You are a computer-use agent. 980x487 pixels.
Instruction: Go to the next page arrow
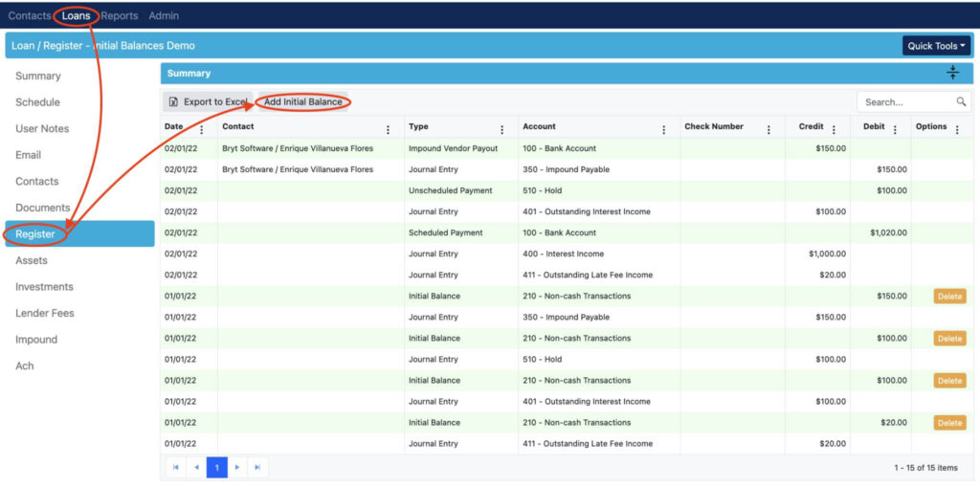pos(237,467)
